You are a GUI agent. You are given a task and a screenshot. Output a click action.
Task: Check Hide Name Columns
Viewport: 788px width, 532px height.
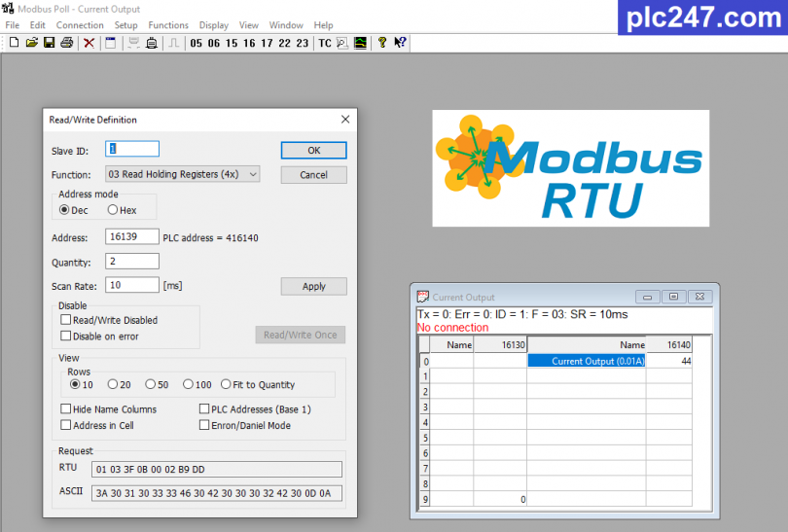pos(65,408)
